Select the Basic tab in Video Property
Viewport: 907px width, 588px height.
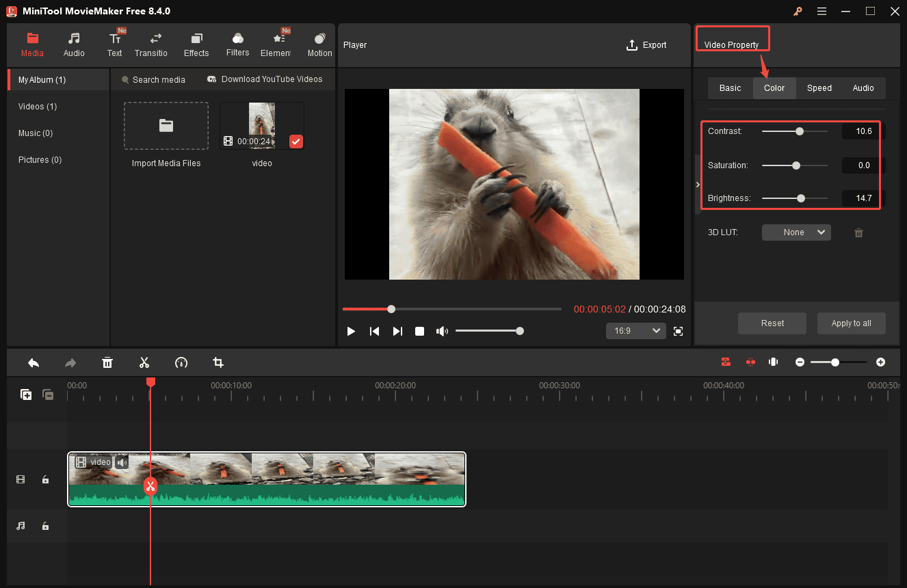pyautogui.click(x=730, y=88)
